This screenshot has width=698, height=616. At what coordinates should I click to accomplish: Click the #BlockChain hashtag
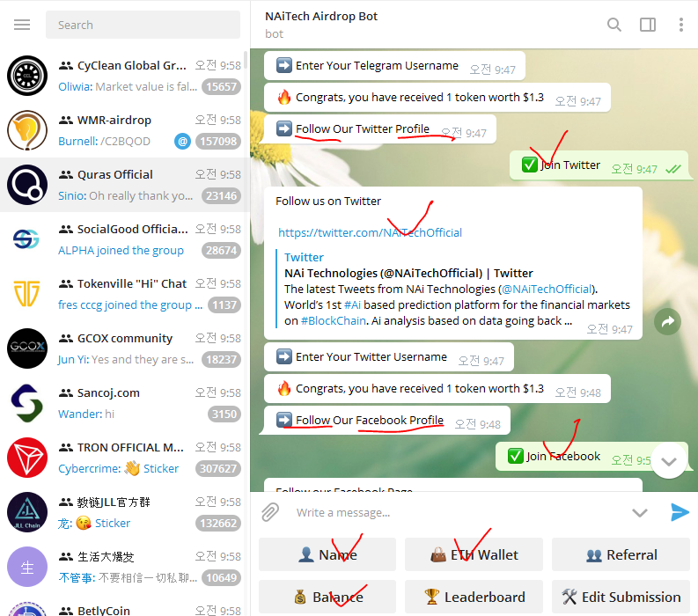(x=334, y=321)
